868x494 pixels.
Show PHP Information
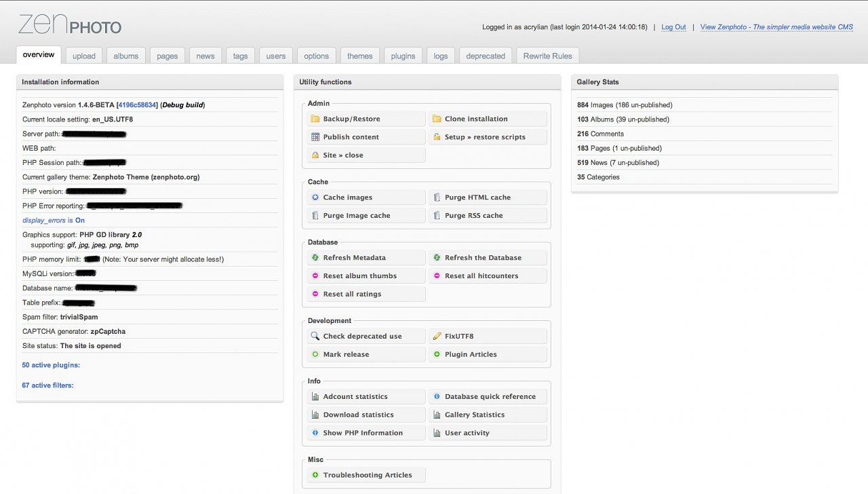pyautogui.click(x=366, y=432)
